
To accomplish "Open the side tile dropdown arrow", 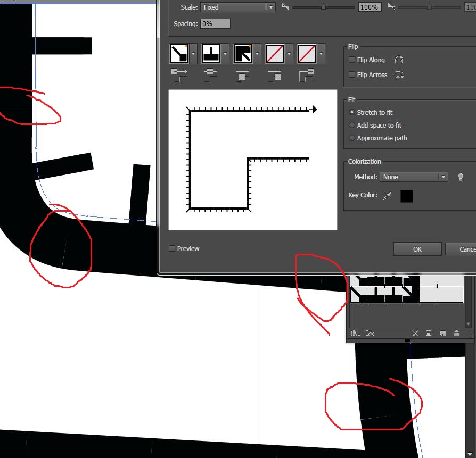I will tap(225, 54).
